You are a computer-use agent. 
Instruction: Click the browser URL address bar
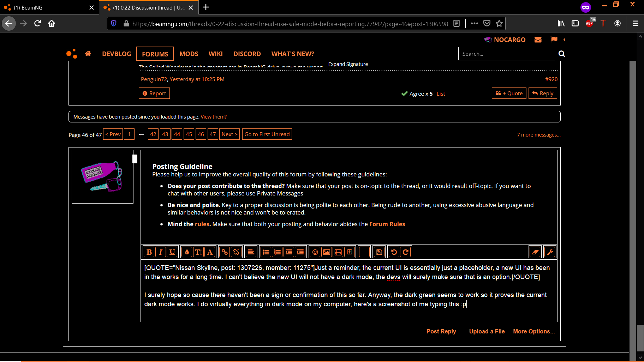click(290, 24)
